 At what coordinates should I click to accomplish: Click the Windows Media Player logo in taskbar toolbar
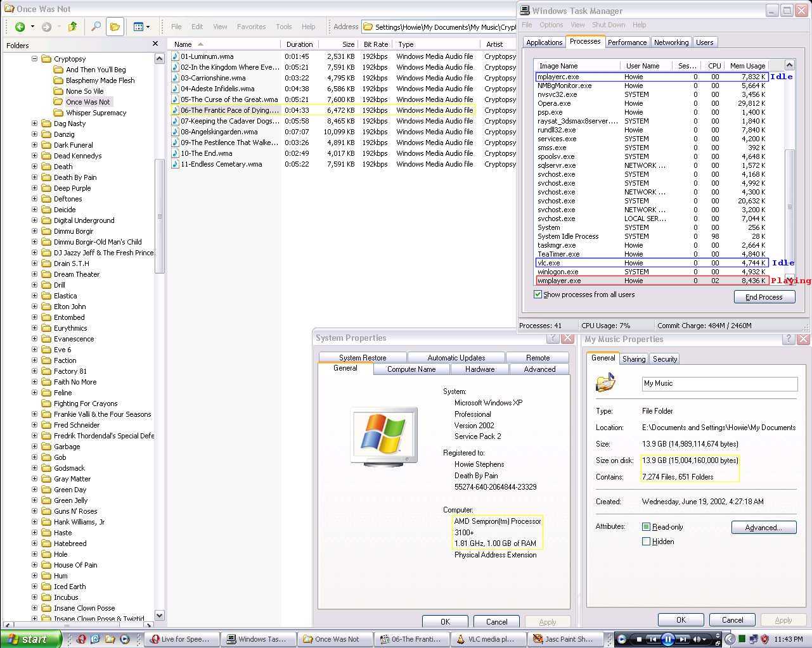pos(621,639)
